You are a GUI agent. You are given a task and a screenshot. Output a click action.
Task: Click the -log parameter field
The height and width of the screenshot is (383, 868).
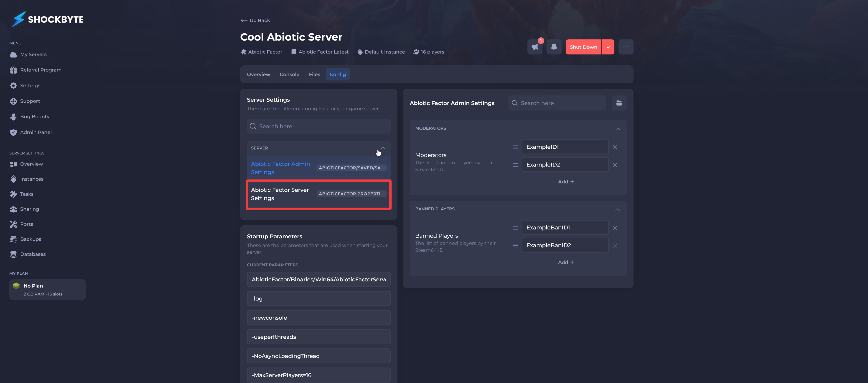318,299
